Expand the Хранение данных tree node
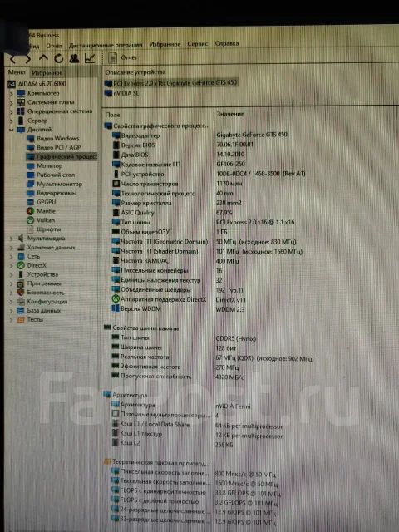Screen dimensions: 399x532 [x=12, y=248]
